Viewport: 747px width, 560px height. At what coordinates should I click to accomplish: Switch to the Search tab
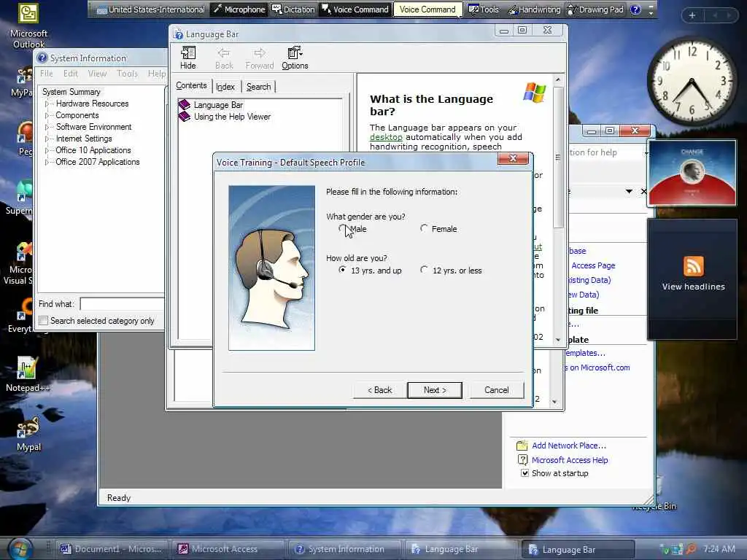[259, 87]
